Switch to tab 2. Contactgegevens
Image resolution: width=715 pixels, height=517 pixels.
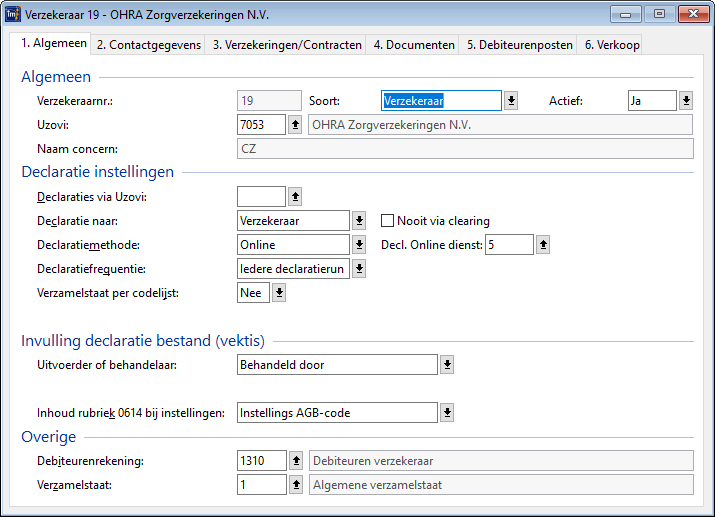point(149,45)
